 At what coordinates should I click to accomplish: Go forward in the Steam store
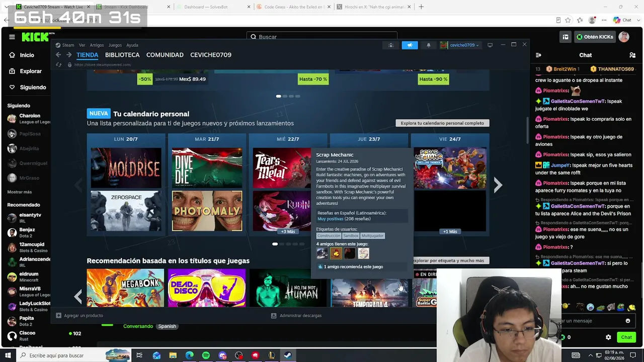69,55
